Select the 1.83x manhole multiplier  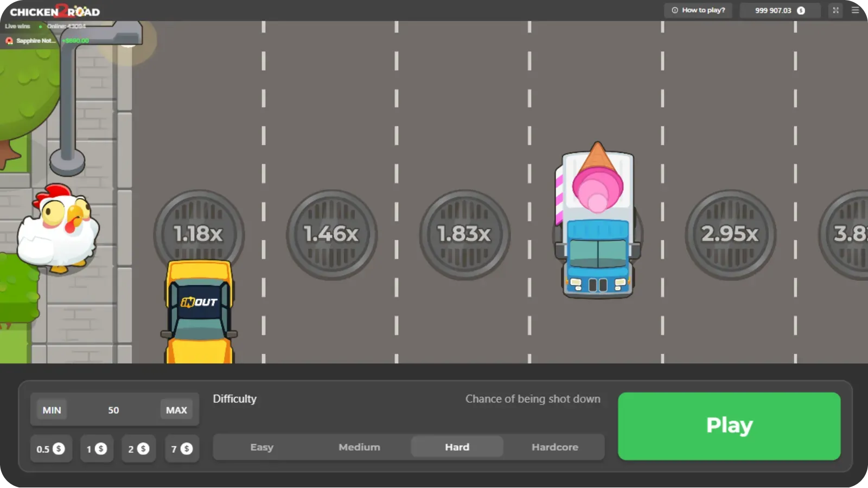pyautogui.click(x=464, y=234)
